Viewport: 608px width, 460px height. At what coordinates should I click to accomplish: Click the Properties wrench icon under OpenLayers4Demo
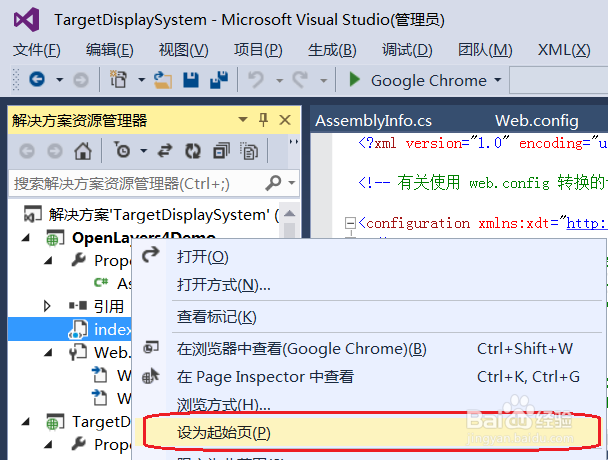[79, 260]
